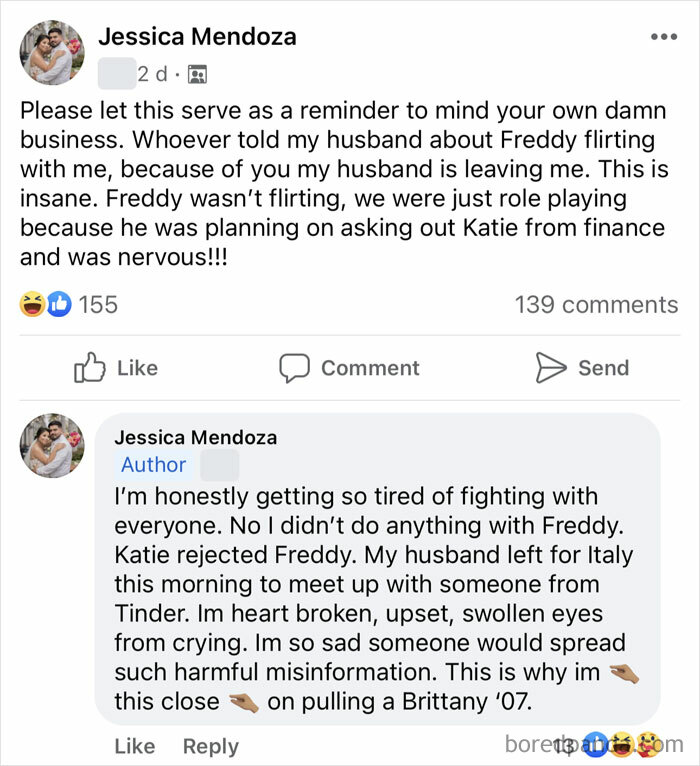Open the three-dots post options menu
The width and height of the screenshot is (700, 766).
point(664,37)
